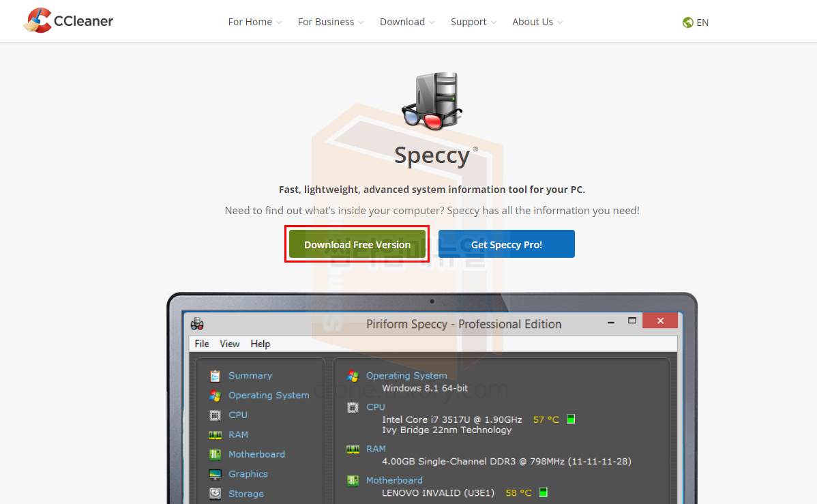Image resolution: width=817 pixels, height=504 pixels.
Task: Select the EN language label
Action: (702, 23)
